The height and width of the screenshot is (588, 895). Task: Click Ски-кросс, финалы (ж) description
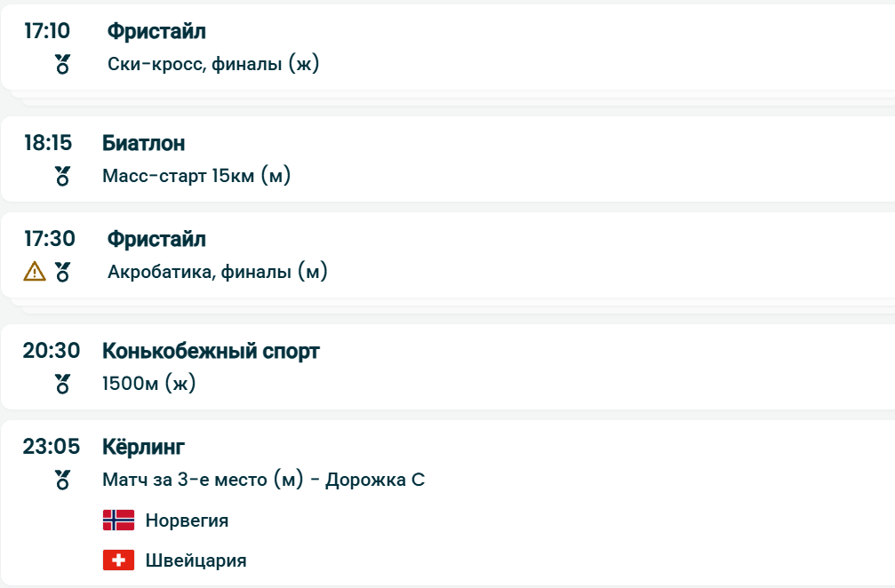point(213,64)
